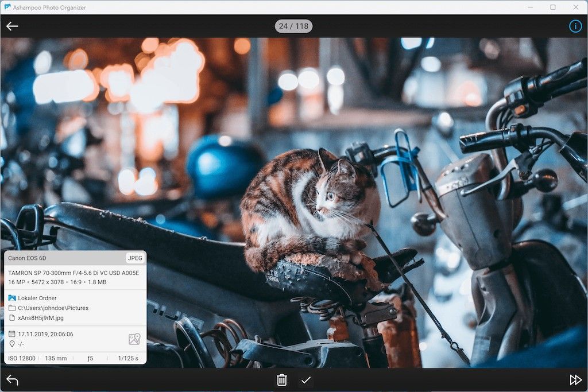
Task: Click the JPEG format badge
Action: (x=136, y=258)
